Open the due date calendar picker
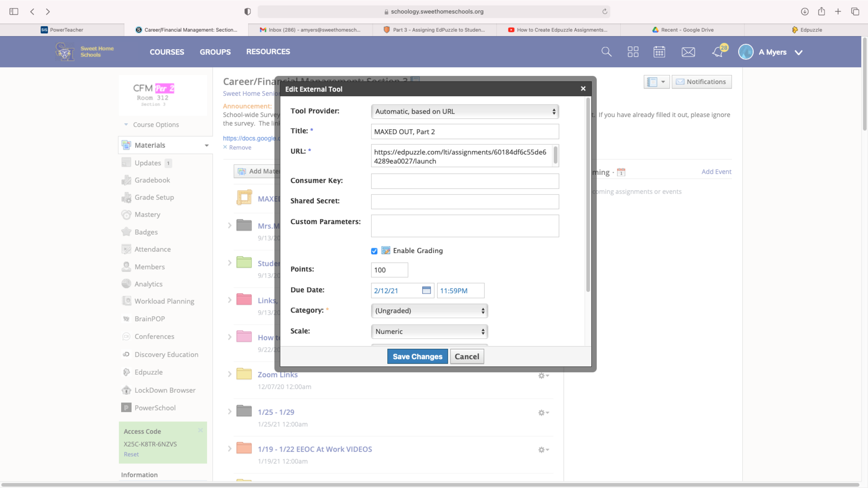 [x=426, y=290]
